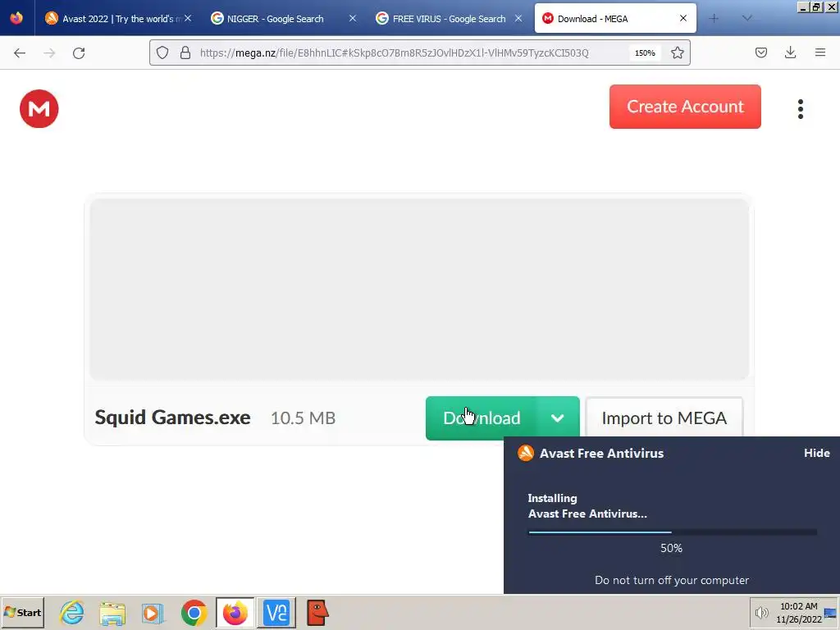Screen dimensions: 840x630
Task: Click the network tray icon beside the clock
Action: point(831,613)
